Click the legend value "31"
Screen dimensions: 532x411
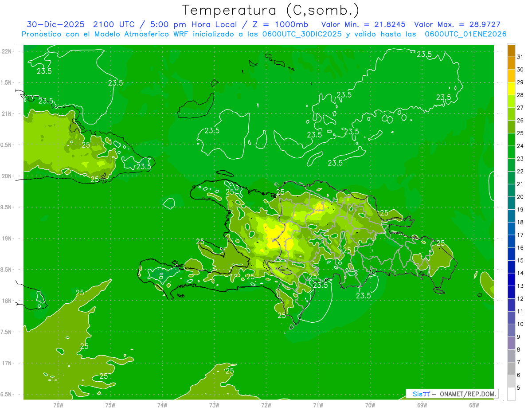tap(520, 57)
